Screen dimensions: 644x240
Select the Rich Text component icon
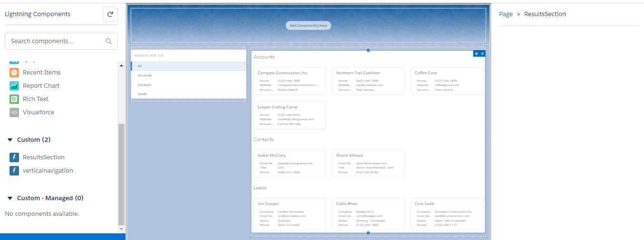click(x=14, y=99)
